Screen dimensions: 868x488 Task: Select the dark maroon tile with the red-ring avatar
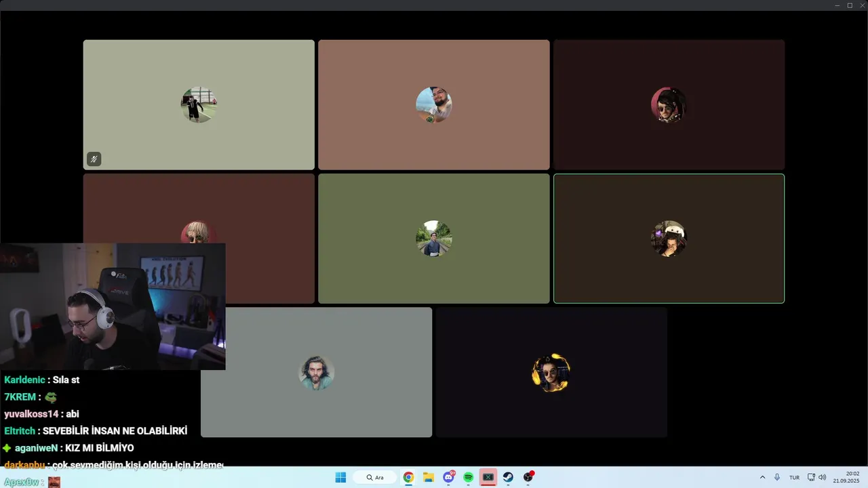coord(669,104)
